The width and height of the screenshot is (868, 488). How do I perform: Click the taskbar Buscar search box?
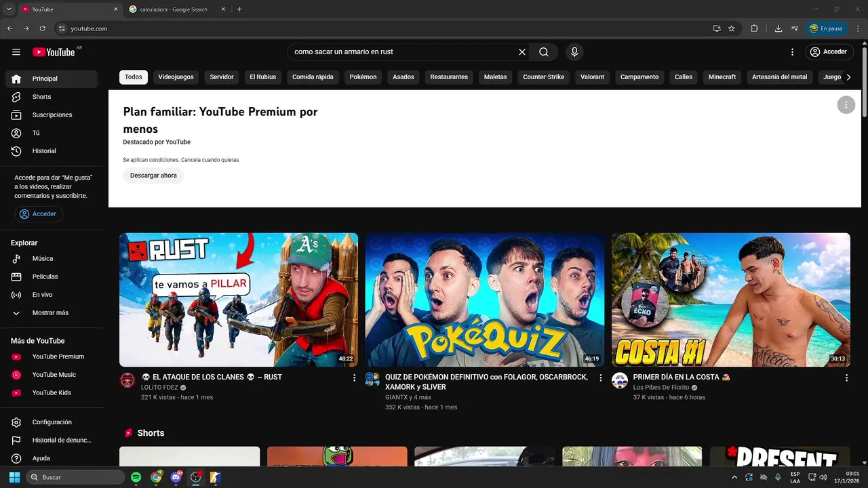[x=75, y=477]
